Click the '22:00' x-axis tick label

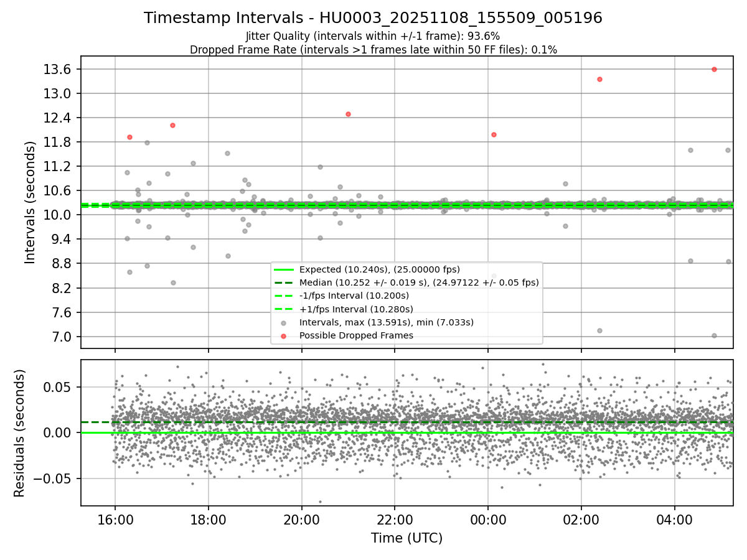coord(395,519)
